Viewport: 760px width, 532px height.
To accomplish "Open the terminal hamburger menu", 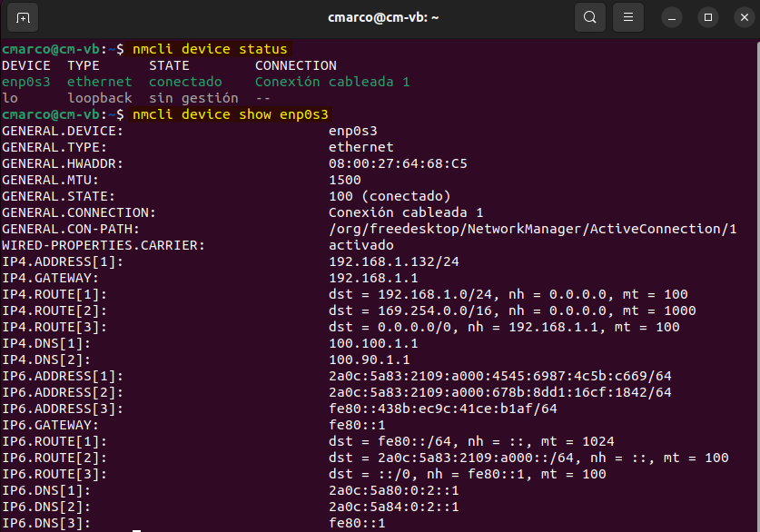I will (627, 17).
